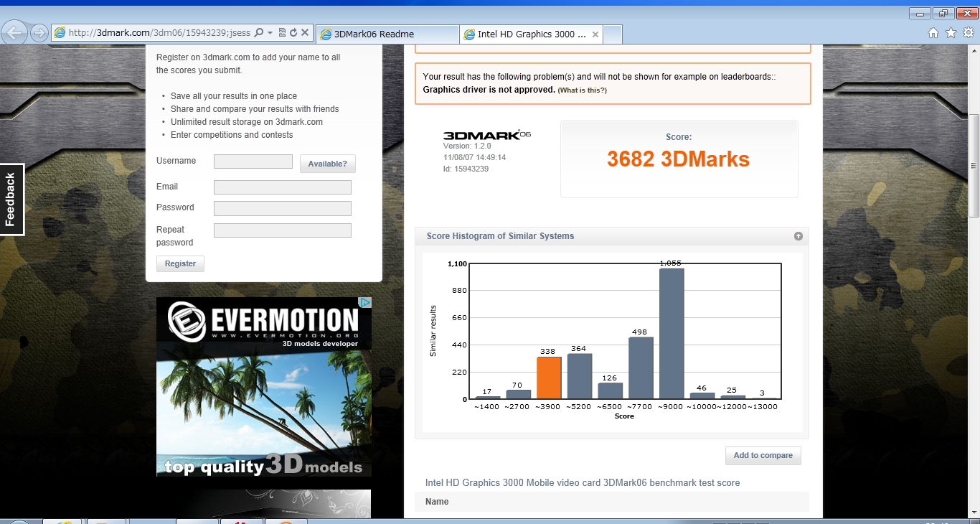The height and width of the screenshot is (524, 980).
Task: Click 'Save all your results in one place'
Action: [234, 96]
